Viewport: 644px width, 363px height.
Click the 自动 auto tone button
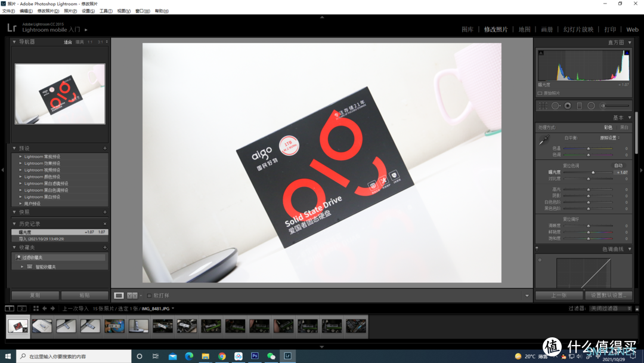(618, 165)
